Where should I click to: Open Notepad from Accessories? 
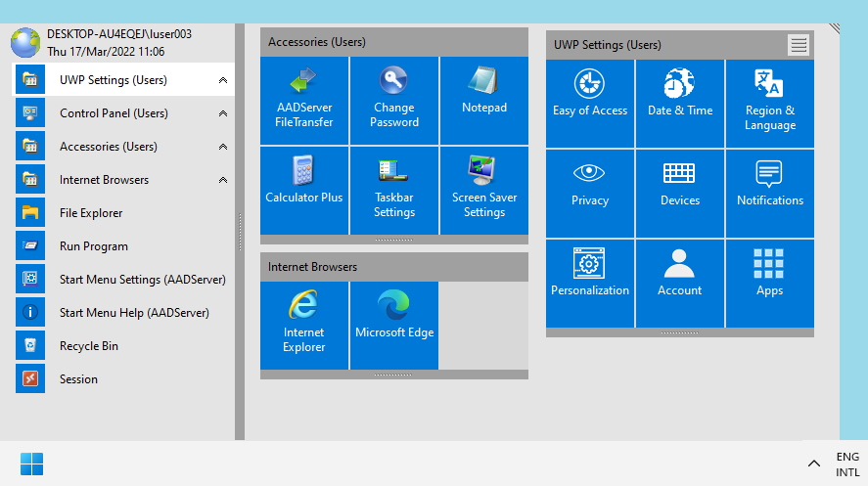(484, 101)
